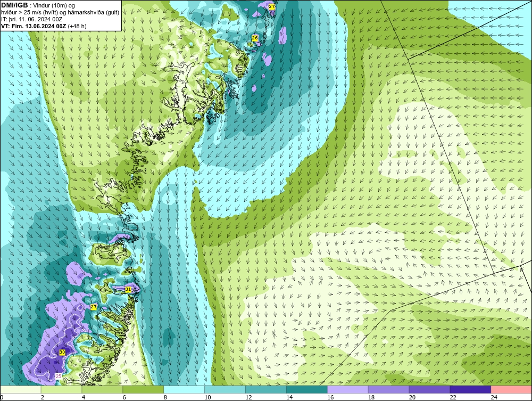The image size is (532, 401).
Task: Click the legend scale value 24
Action: pos(494,397)
